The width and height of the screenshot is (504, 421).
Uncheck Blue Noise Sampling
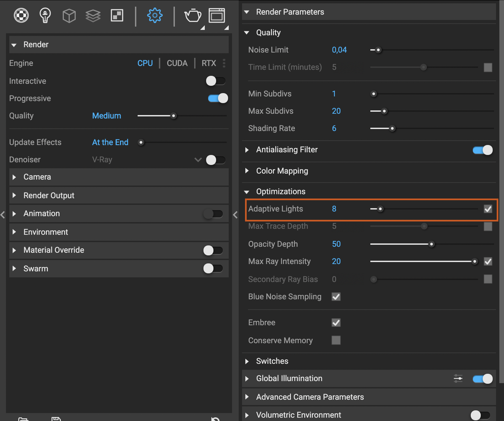pyautogui.click(x=336, y=297)
